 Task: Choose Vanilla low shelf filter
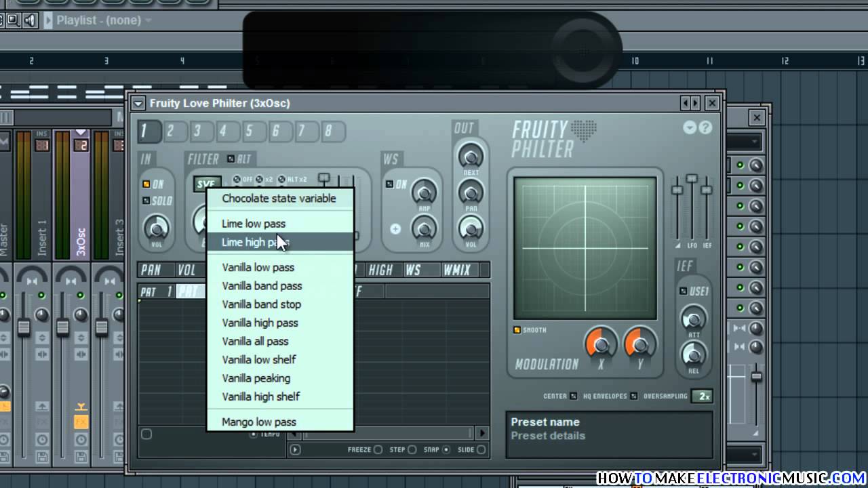[280, 359]
